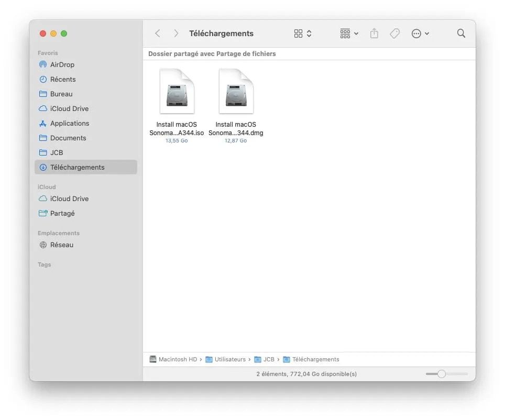Select Téléchargements in the sidebar
Viewport: 505px width, 420px height.
coord(86,167)
